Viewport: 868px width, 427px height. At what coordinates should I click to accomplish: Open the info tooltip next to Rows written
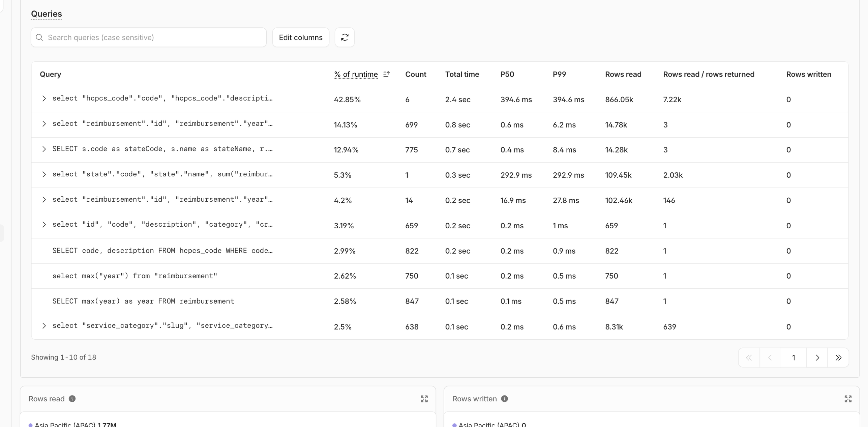point(504,399)
